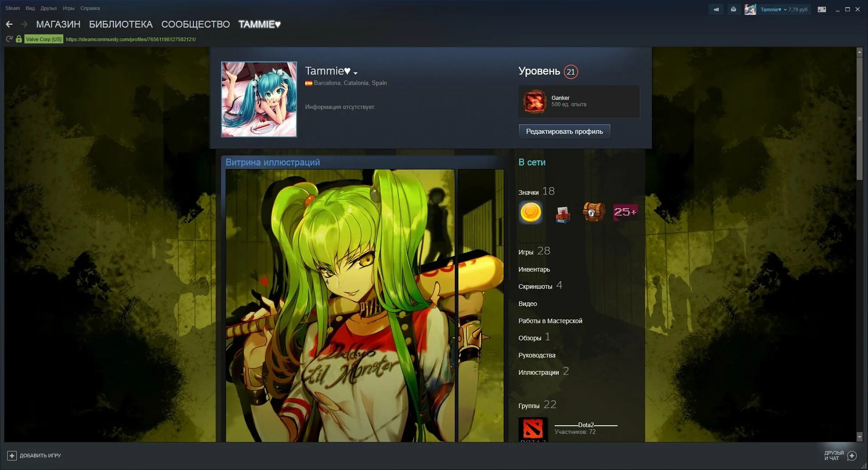Open the announcements megaphone icon
Screen dimensions: 868x470
pyautogui.click(x=716, y=9)
